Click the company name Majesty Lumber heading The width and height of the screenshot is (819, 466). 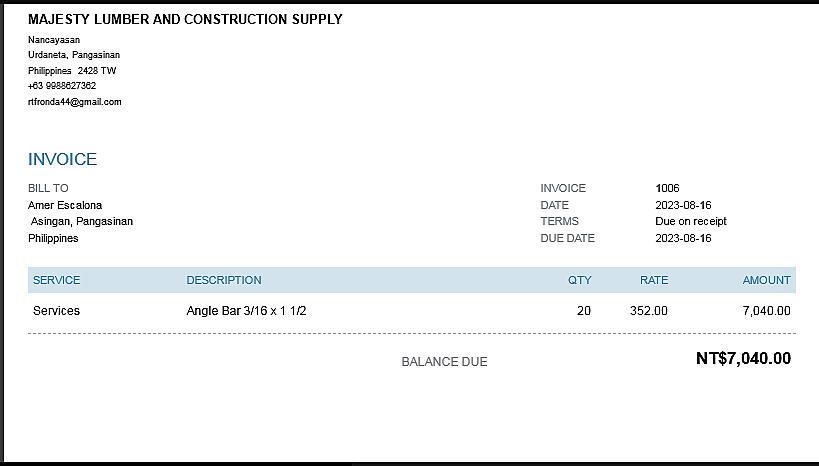click(x=185, y=19)
